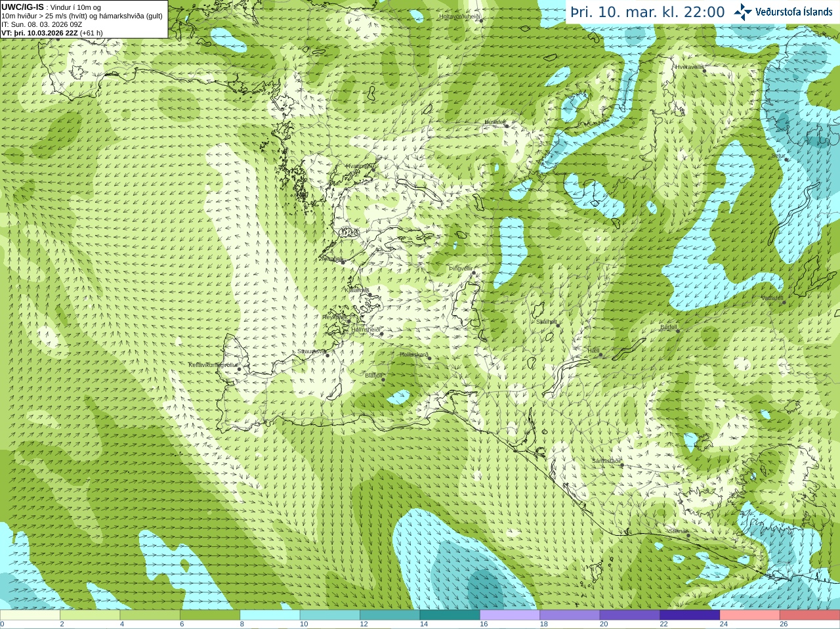Click the 10–12 m/s turquoise legend swatch
This screenshot has height=629, width=840.
click(330, 615)
